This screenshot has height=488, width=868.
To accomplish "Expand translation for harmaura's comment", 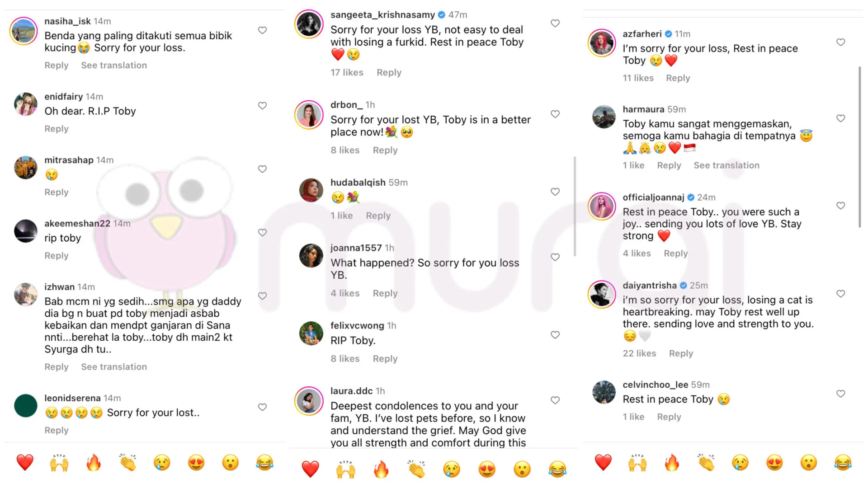I will 726,165.
